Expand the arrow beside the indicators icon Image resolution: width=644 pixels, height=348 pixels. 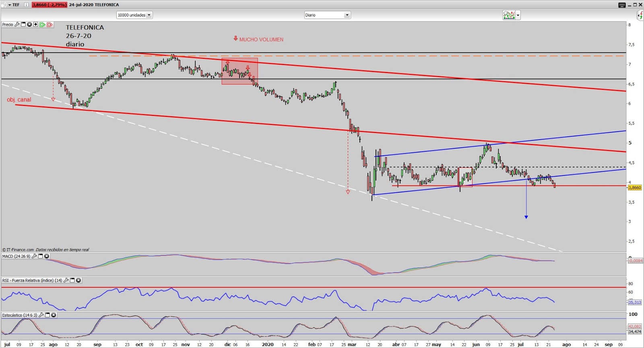518,15
